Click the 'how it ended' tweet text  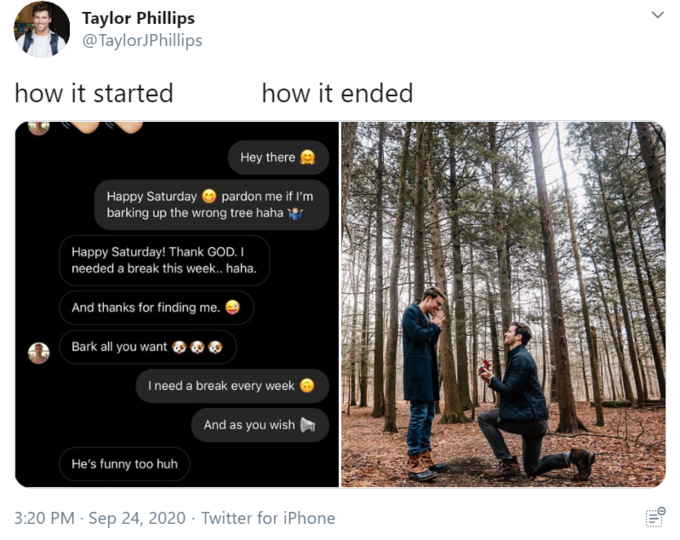coord(337,93)
